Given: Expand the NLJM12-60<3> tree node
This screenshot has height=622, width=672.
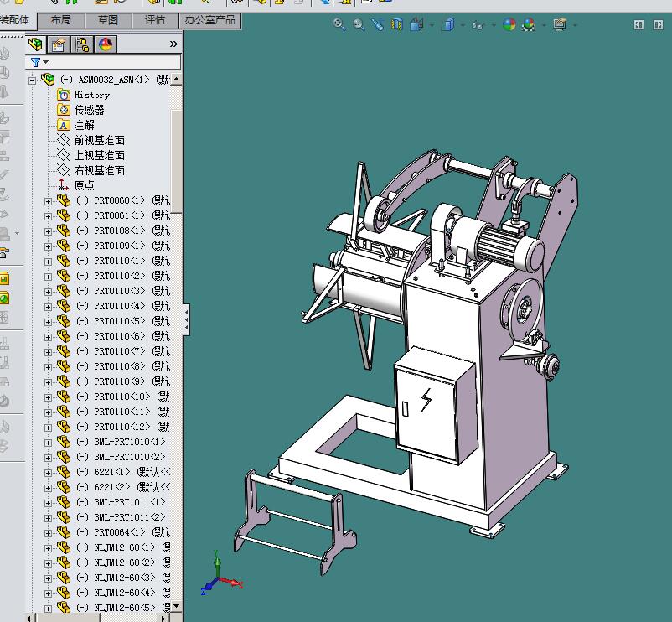Looking at the screenshot, I should [x=48, y=578].
